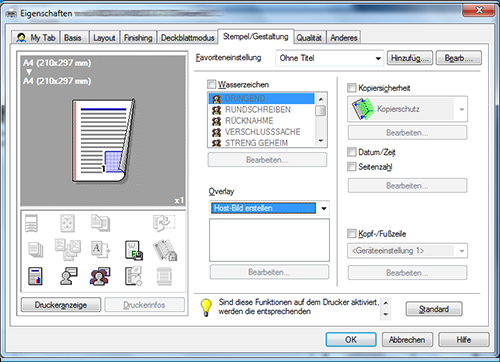Click the paper tray icon in settings panel
The image size is (500, 362).
pyautogui.click(x=32, y=223)
